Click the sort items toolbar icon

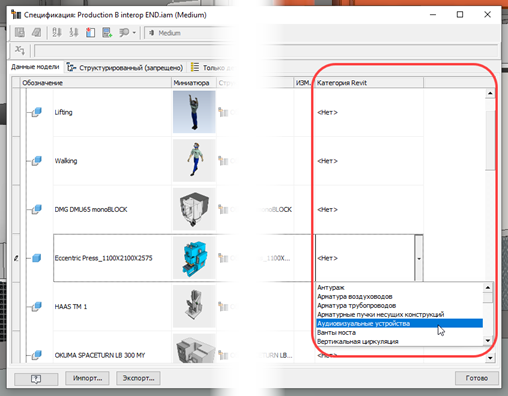click(57, 33)
